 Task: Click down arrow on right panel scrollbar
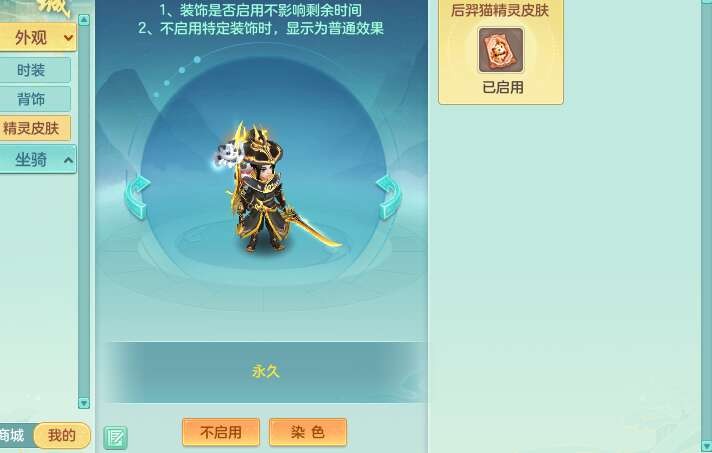tap(706, 446)
